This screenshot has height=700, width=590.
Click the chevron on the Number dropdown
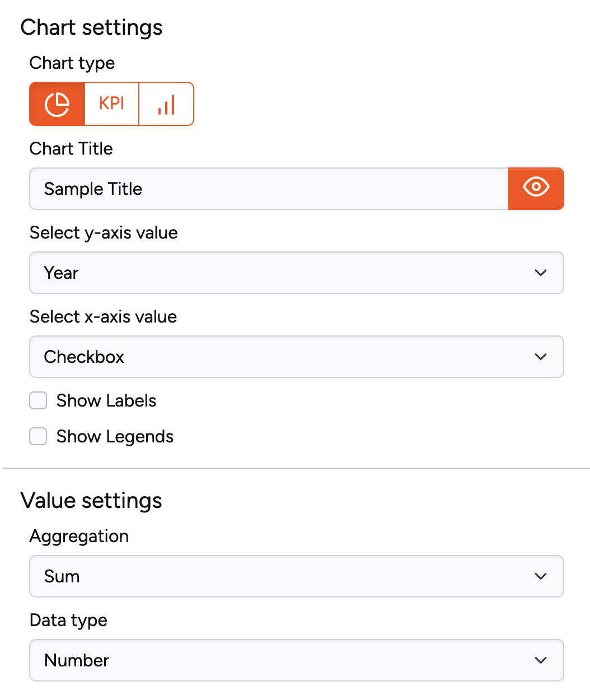pos(541,660)
